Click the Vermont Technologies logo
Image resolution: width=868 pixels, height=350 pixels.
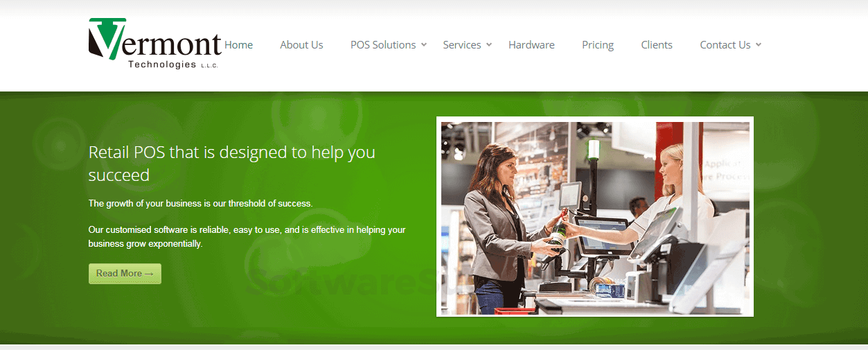(x=155, y=43)
